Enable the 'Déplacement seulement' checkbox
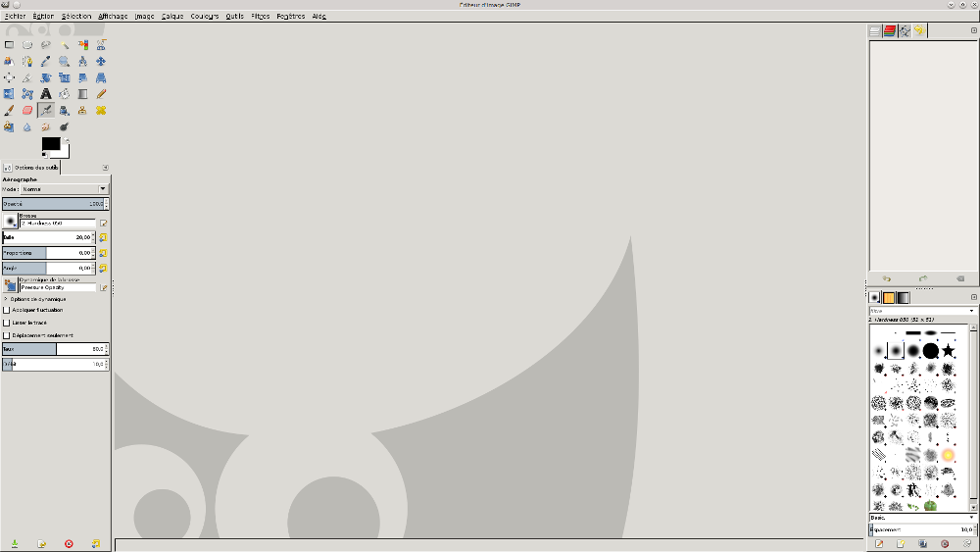Screen dimensions: 980x552 tap(6, 335)
